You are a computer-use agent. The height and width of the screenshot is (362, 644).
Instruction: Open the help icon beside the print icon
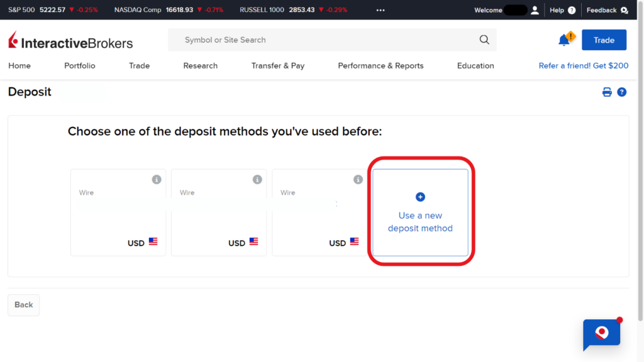(x=622, y=92)
